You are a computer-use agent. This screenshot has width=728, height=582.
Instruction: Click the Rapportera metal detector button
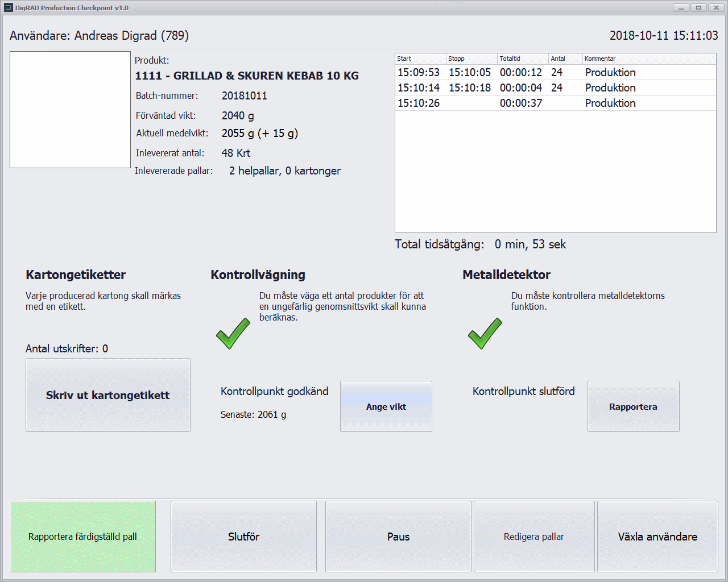pos(633,406)
